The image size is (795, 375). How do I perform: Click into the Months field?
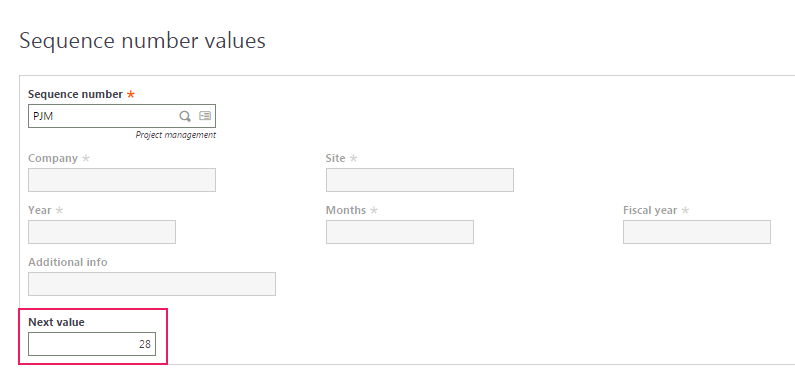coord(400,232)
